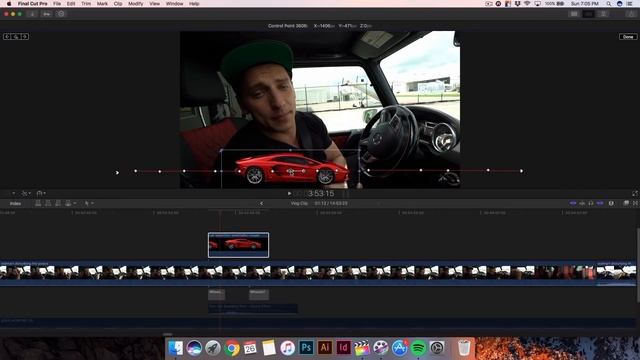
Task: Open Photoshop from the dock
Action: [306, 348]
